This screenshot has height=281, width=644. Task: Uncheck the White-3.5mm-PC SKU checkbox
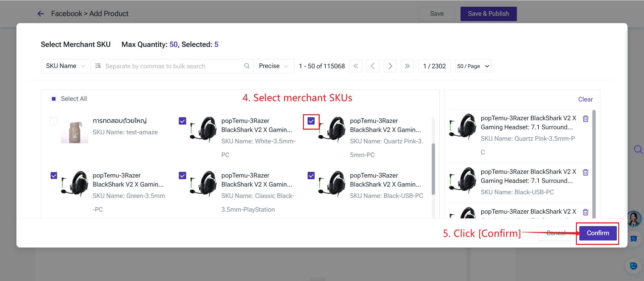point(182,121)
